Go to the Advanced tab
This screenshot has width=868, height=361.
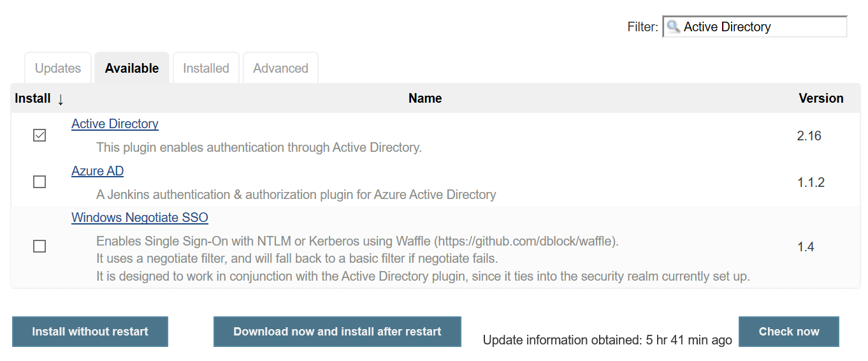click(x=280, y=68)
